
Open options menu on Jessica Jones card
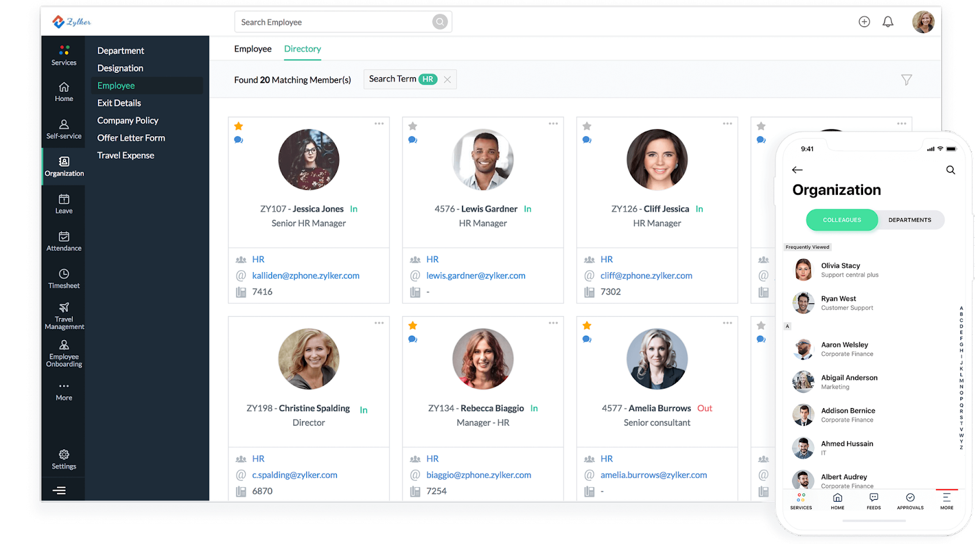click(379, 124)
